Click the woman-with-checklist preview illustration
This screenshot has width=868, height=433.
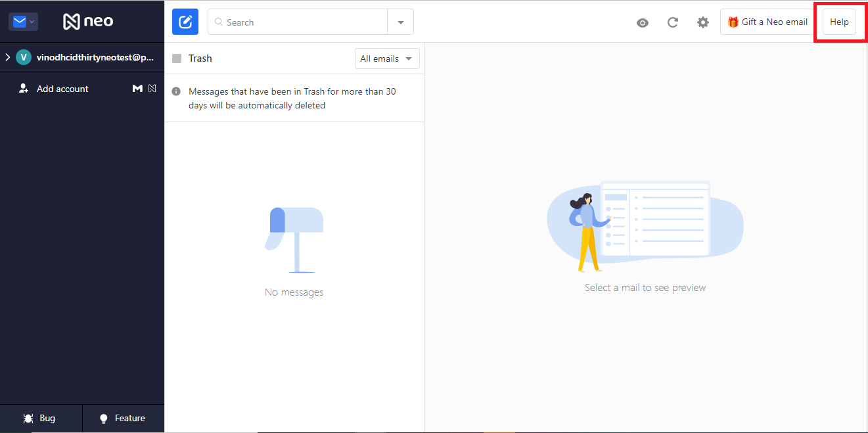coord(645,227)
